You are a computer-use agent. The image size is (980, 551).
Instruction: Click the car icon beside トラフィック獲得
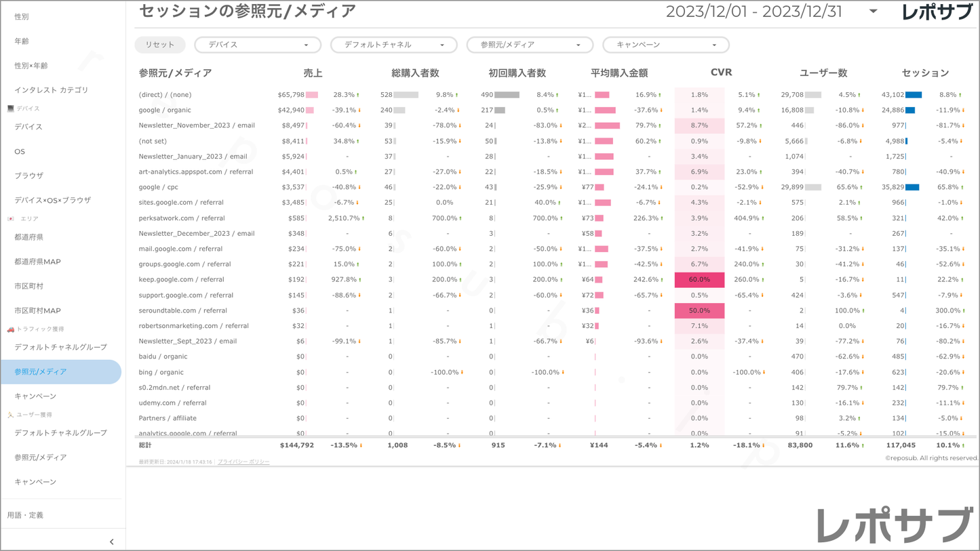click(10, 329)
